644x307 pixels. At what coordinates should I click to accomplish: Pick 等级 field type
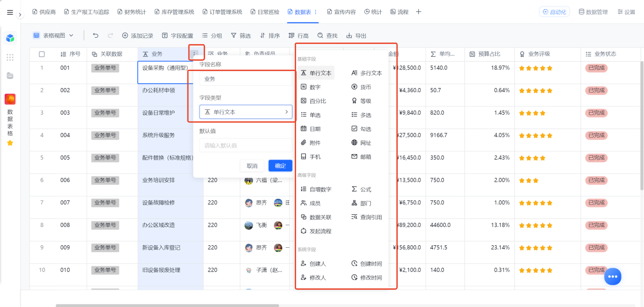pos(361,101)
